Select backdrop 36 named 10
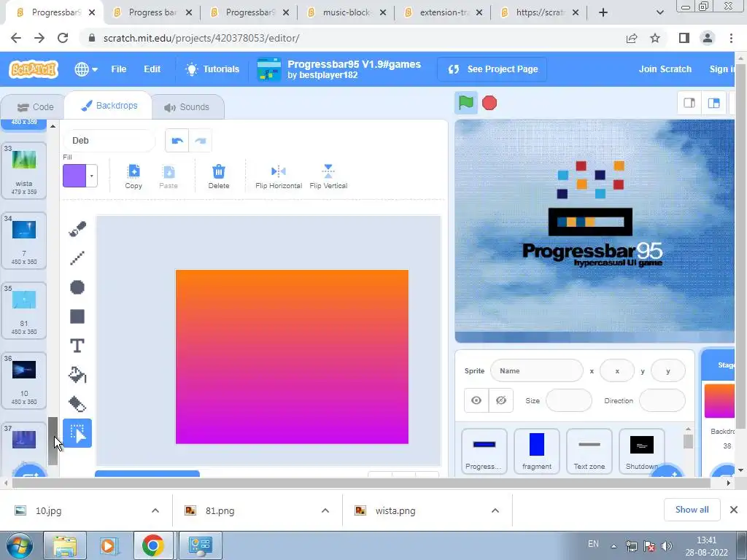The height and width of the screenshot is (560, 747). coord(24,380)
